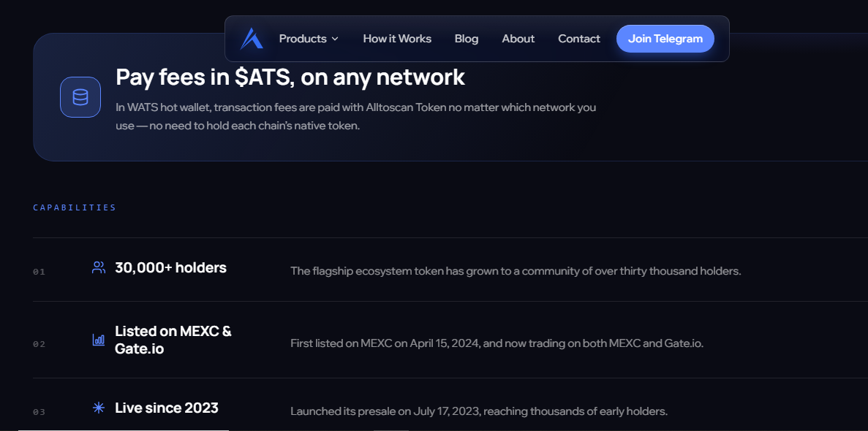Click the Live since 2023 heading

click(x=167, y=408)
